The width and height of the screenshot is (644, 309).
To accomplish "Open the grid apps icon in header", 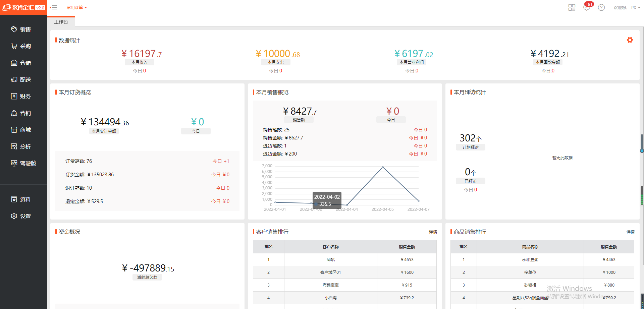I will tap(572, 7).
